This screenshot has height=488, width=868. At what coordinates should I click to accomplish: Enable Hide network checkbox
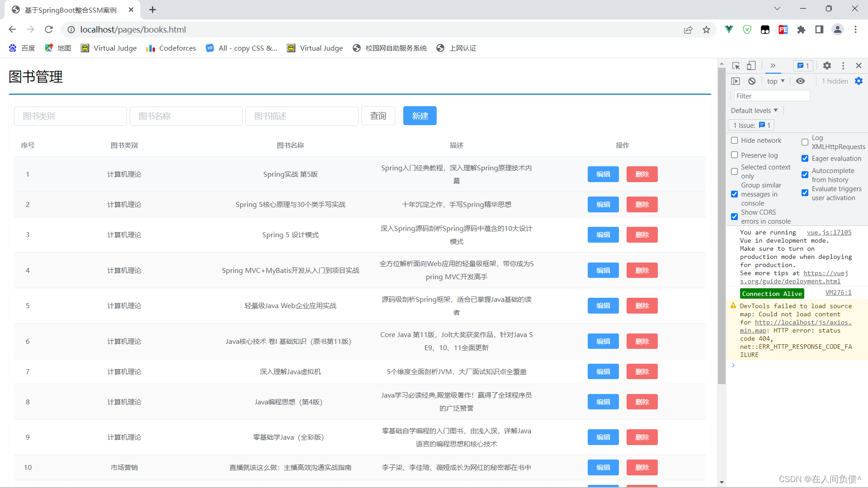pos(734,141)
